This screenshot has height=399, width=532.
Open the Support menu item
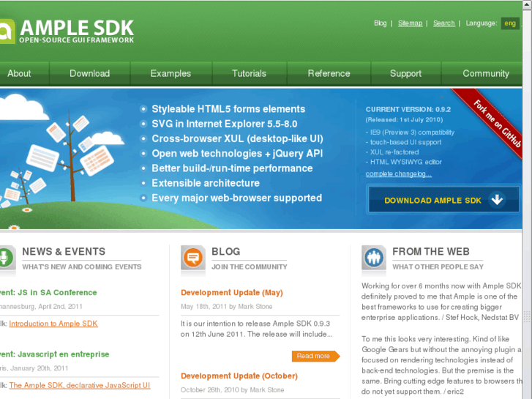point(406,73)
